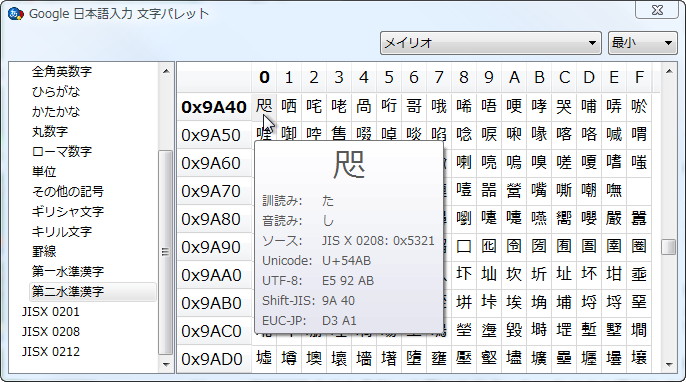Open the メイリオ font dropdown

tap(490, 43)
